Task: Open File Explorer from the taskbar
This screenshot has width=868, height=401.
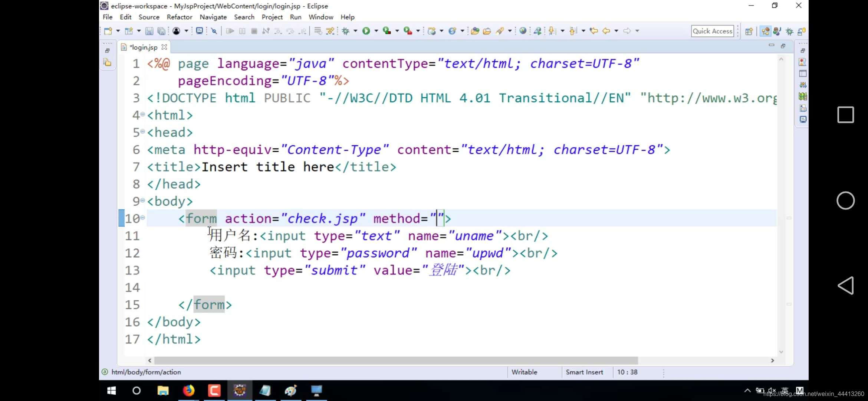Action: pos(163,391)
